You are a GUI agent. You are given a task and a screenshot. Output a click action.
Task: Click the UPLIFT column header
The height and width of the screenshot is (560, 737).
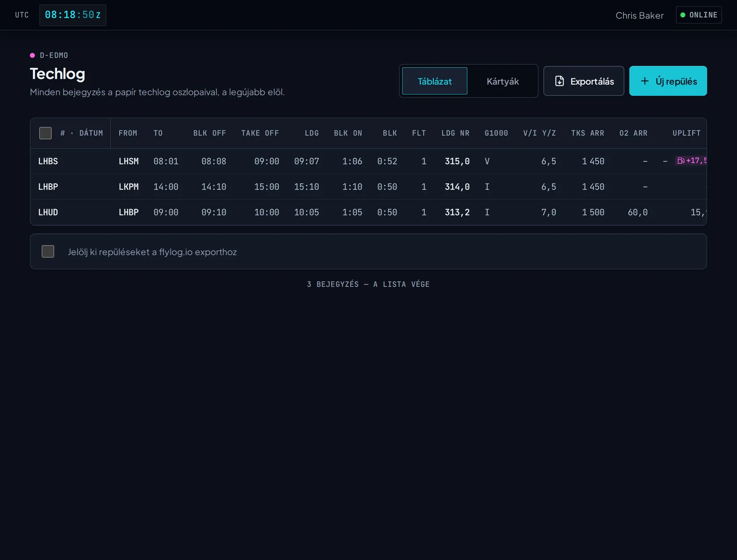(686, 133)
